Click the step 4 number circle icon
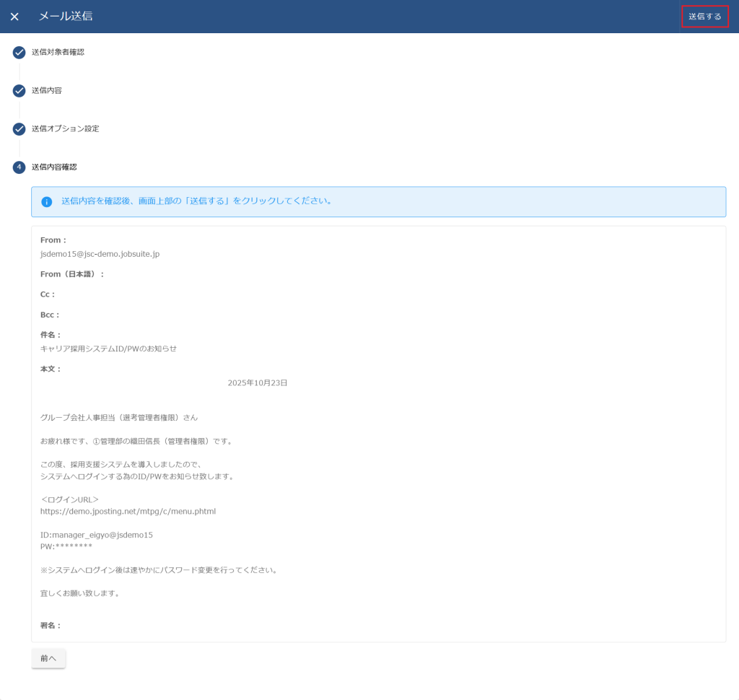The width and height of the screenshot is (739, 700). (x=19, y=167)
